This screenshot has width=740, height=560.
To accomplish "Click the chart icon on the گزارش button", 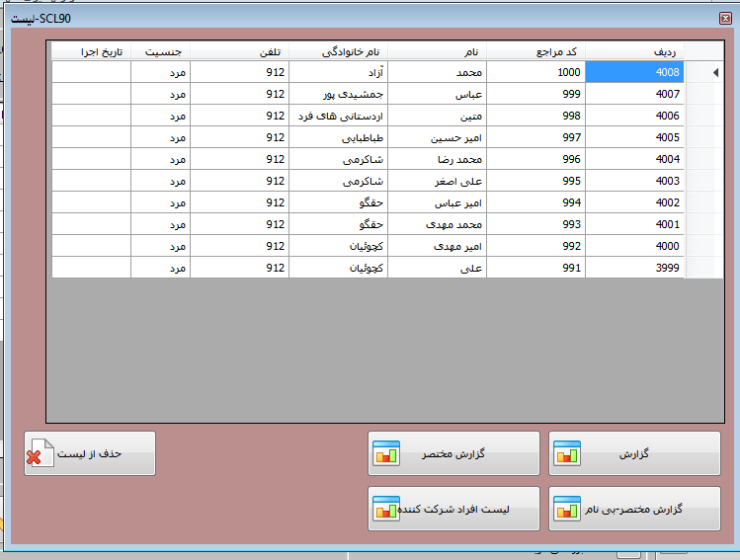I will click(567, 453).
